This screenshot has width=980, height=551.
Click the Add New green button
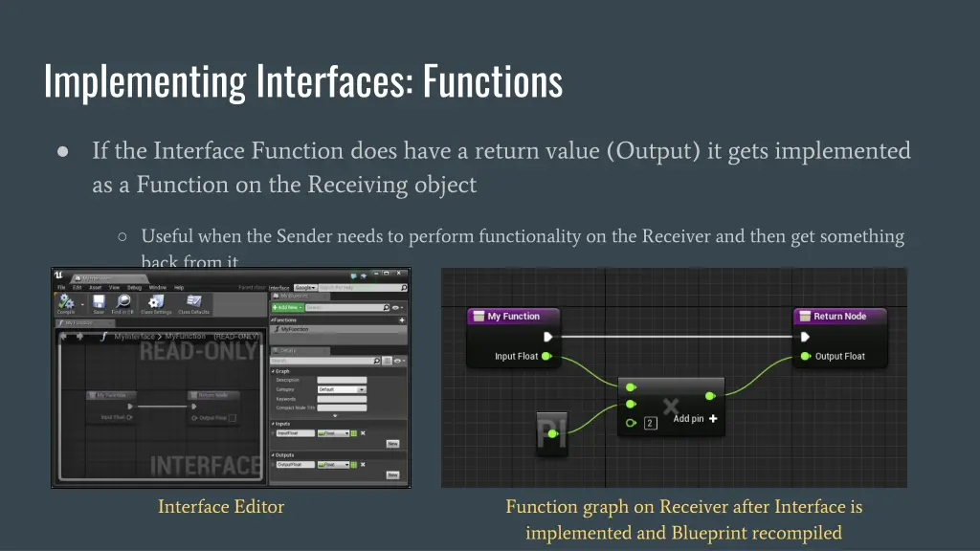[x=287, y=307]
